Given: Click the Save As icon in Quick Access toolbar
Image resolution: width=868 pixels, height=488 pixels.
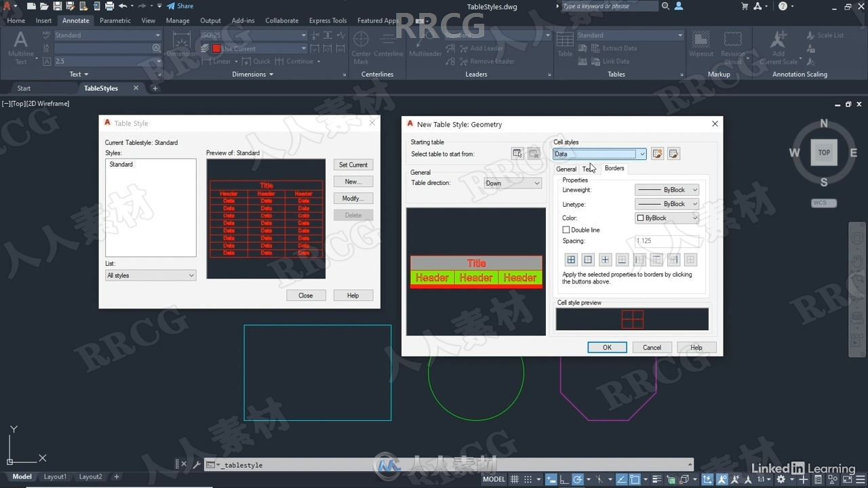Looking at the screenshot, I should coord(71,6).
